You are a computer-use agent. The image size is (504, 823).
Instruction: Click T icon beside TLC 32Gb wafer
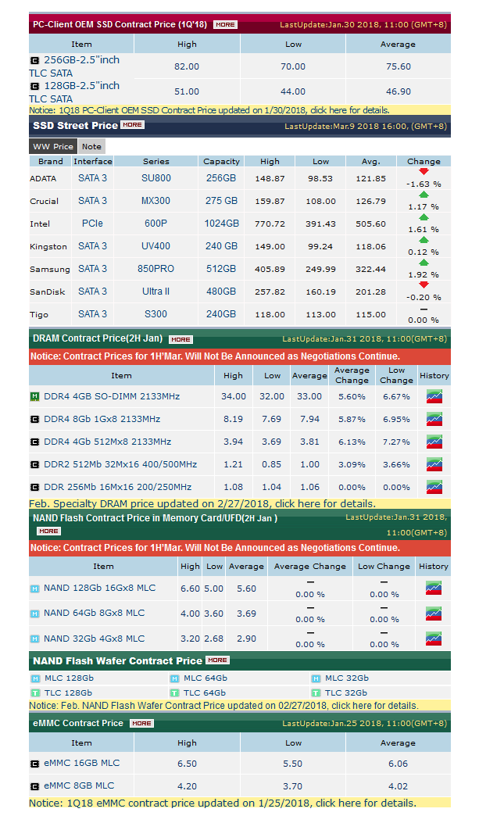316,692
